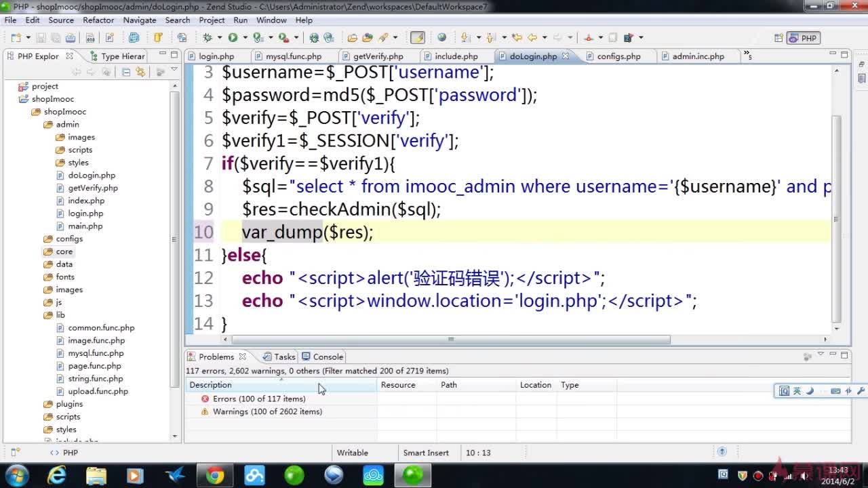This screenshot has width=868, height=488.
Task: Click the Debug bug toolbar icon
Action: 208,38
